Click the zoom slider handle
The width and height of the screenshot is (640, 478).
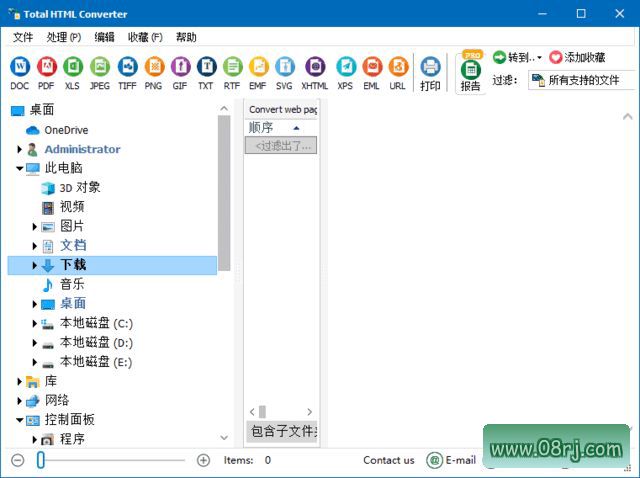[40, 460]
